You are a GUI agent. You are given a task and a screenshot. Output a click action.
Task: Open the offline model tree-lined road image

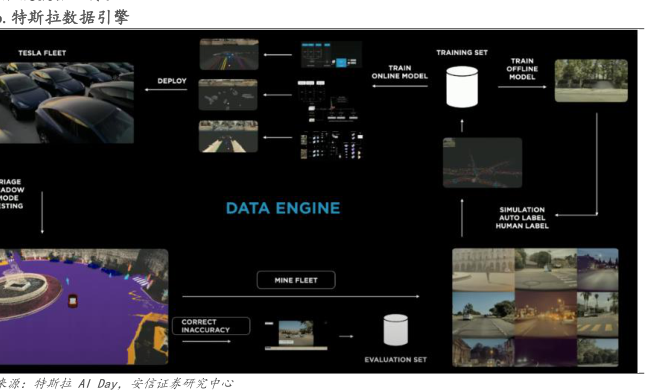[x=591, y=81]
